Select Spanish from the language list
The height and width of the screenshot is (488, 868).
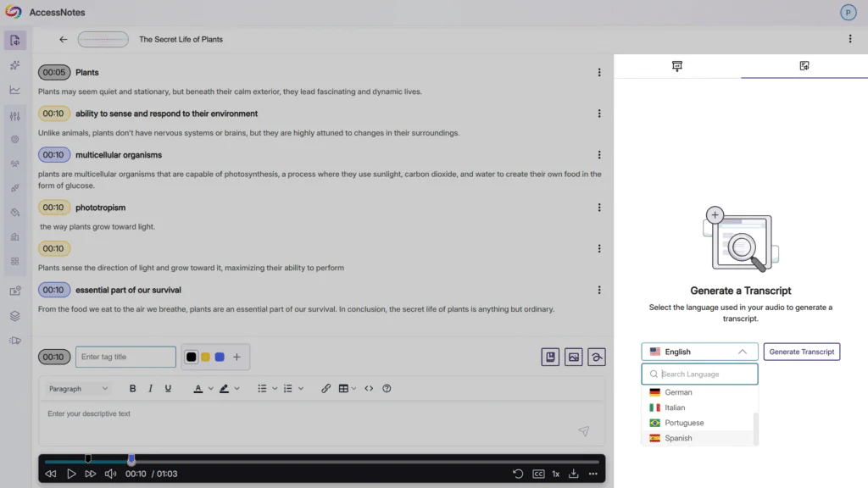[678, 438]
